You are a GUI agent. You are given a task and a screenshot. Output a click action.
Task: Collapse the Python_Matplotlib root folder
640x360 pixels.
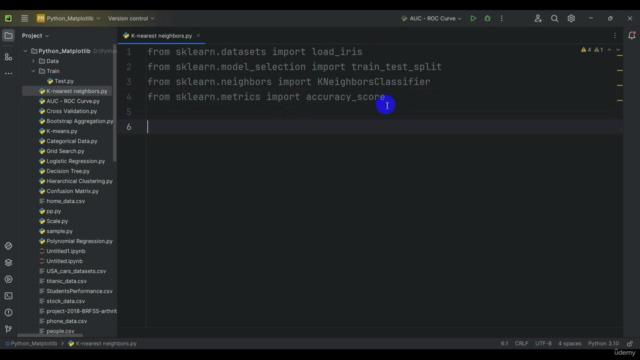pyautogui.click(x=25, y=51)
